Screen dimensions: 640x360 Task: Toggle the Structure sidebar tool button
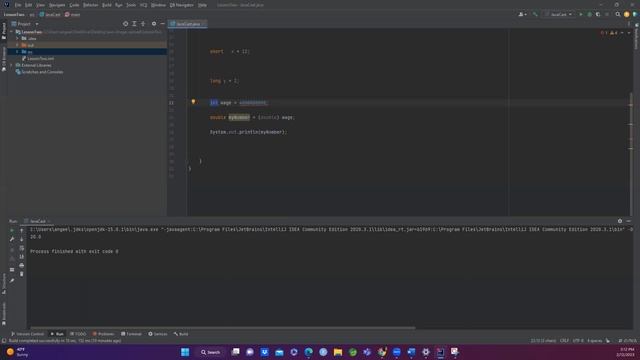[4, 284]
